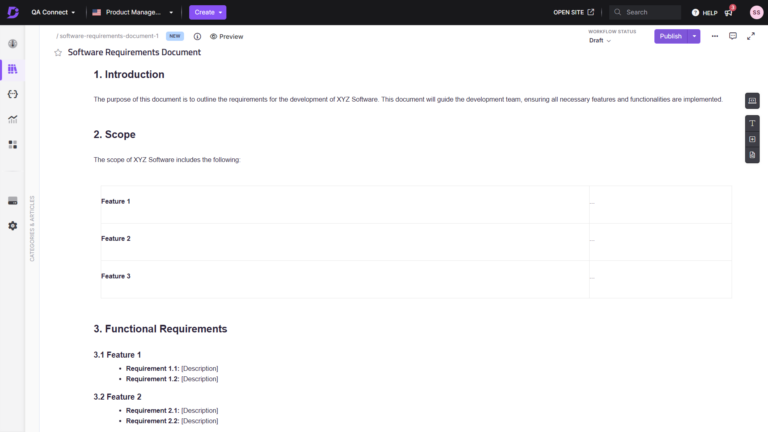Screen dimensions: 768x432
Task: Open the widgets grid icon in sidebar
Action: [x=12, y=144]
